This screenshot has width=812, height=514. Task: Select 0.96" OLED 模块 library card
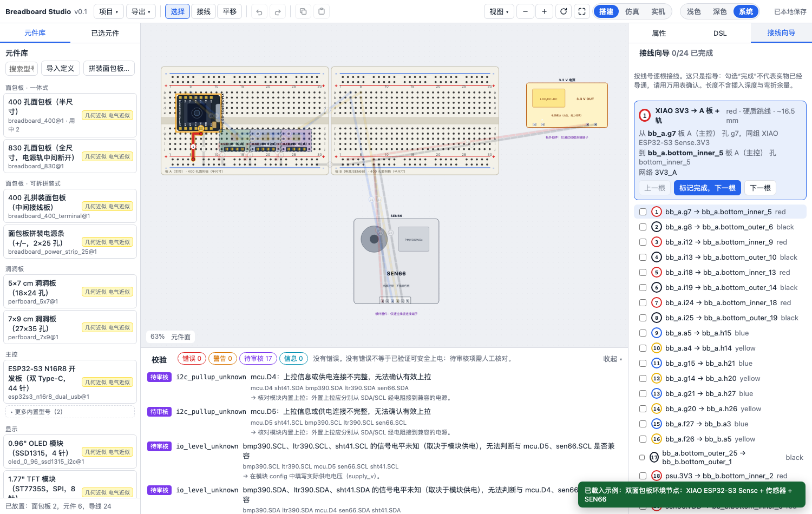pyautogui.click(x=70, y=452)
